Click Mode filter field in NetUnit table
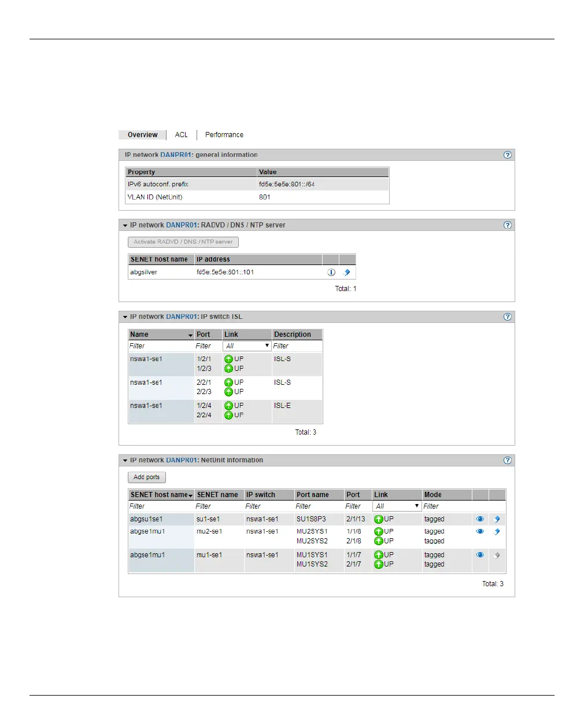 tap(447, 506)
